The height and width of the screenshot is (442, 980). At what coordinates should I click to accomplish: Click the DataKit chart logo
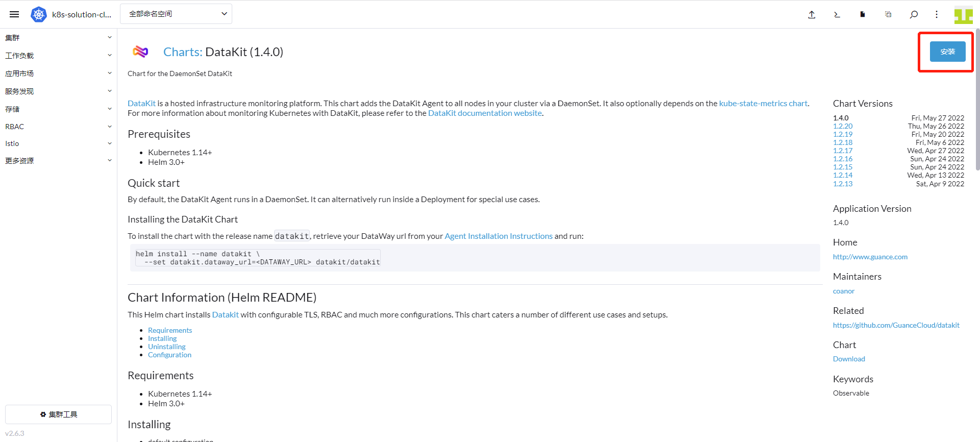[140, 52]
